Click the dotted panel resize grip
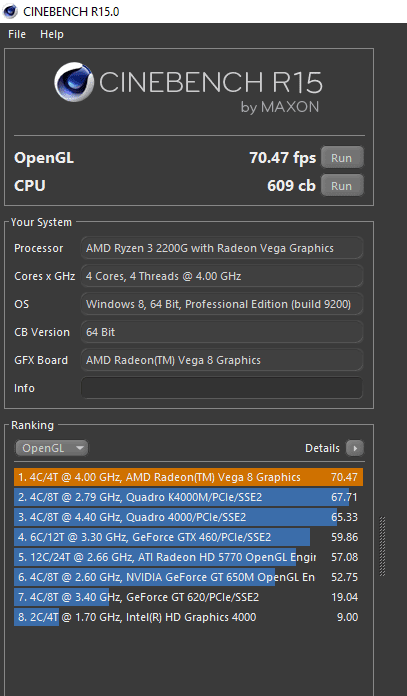The height and width of the screenshot is (696, 407). coord(383,546)
